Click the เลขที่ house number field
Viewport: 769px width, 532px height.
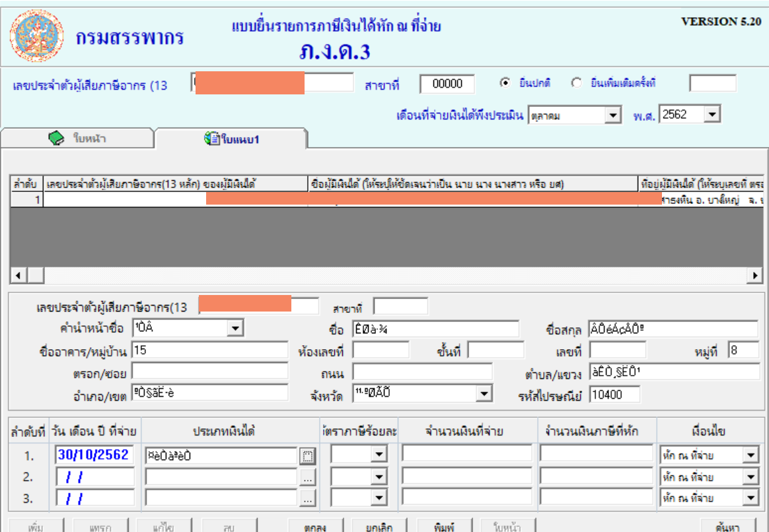coord(618,350)
